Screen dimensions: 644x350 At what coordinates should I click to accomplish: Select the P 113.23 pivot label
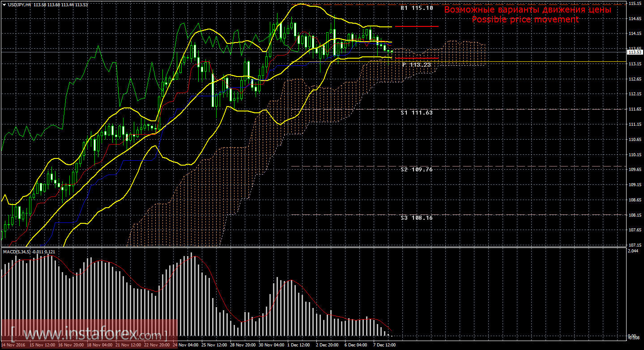click(x=416, y=65)
